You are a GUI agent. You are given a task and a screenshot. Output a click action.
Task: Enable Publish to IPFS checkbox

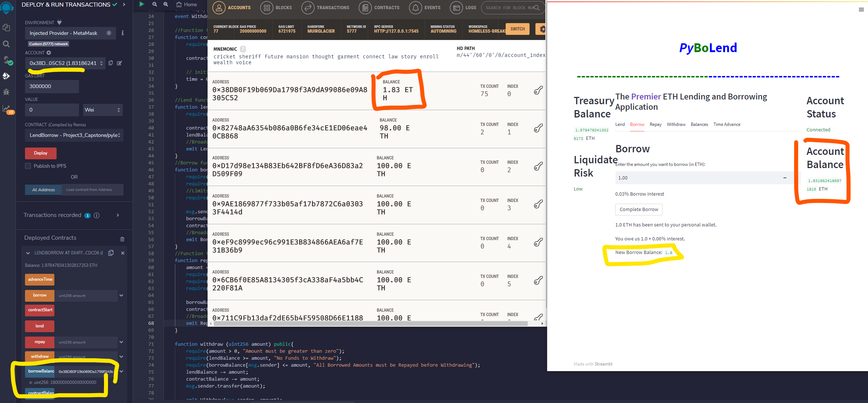[x=28, y=166]
